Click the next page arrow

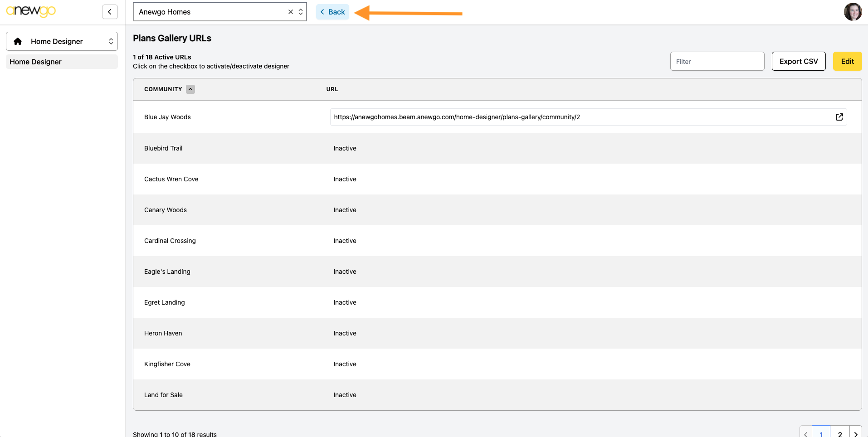856,432
